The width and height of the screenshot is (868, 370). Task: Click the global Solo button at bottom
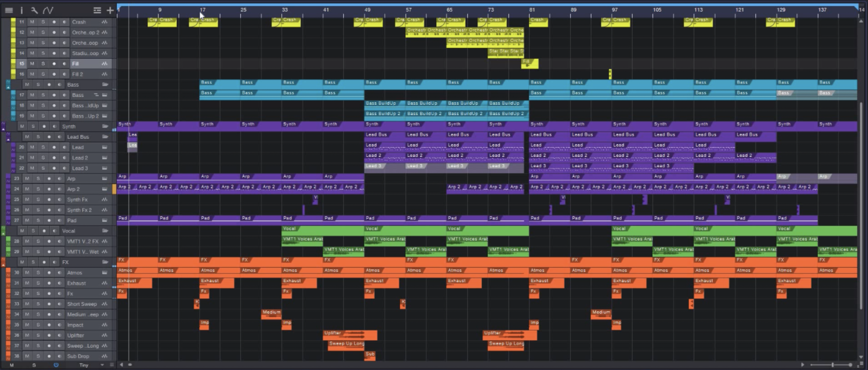pos(34,365)
